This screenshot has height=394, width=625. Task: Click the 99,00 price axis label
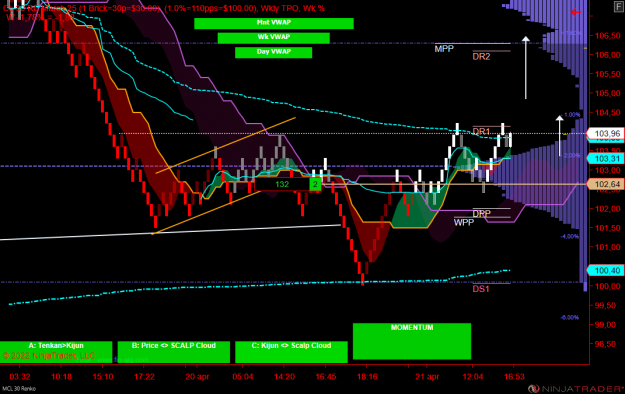pos(607,325)
